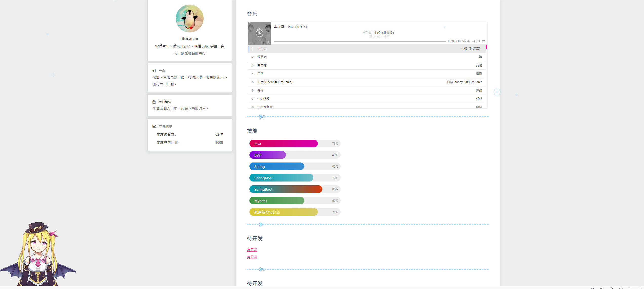Click the calendar icon beside 今日诗词
The image size is (644, 289).
click(154, 102)
